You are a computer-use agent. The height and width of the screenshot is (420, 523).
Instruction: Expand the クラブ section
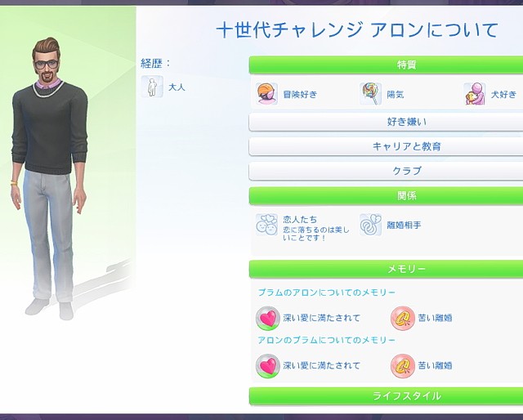pyautogui.click(x=386, y=171)
